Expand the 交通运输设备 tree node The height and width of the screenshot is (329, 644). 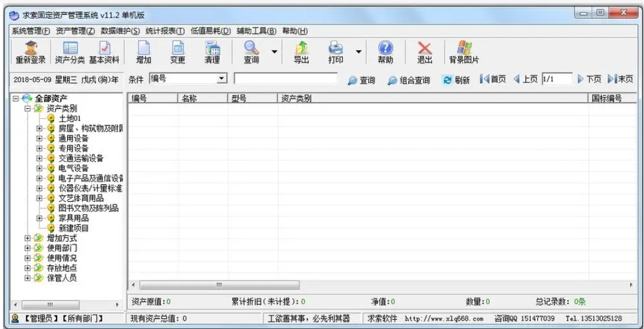[x=39, y=158]
